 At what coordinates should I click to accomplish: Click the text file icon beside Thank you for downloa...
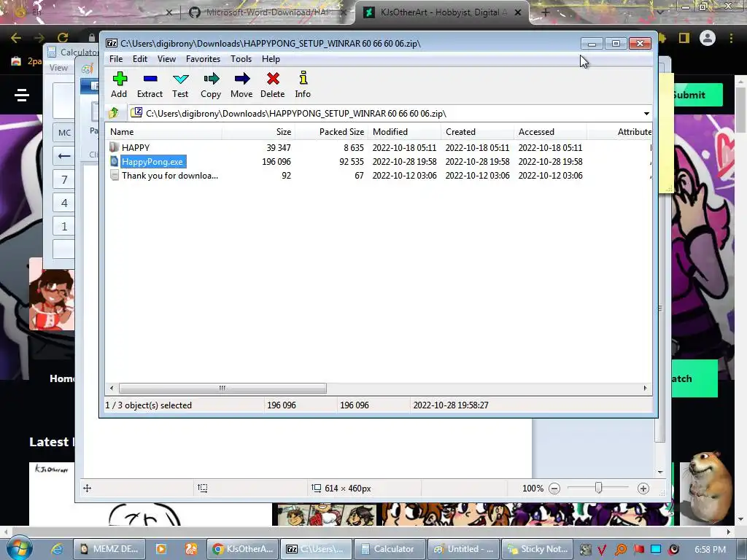pos(114,175)
